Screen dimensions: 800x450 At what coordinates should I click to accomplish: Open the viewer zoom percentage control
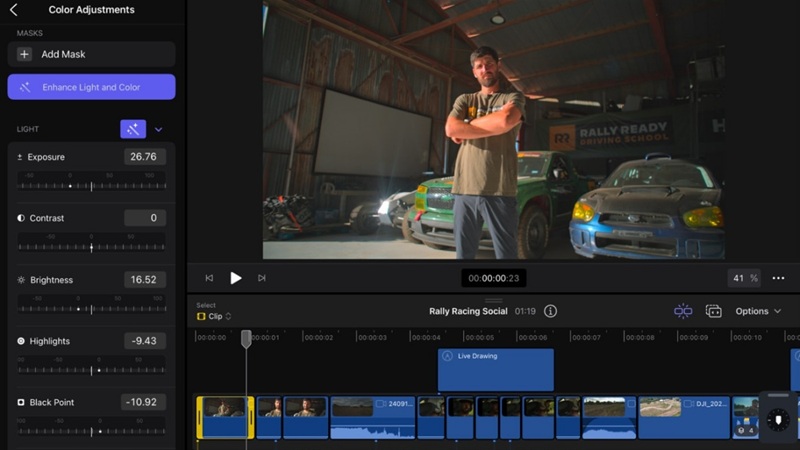pos(743,278)
